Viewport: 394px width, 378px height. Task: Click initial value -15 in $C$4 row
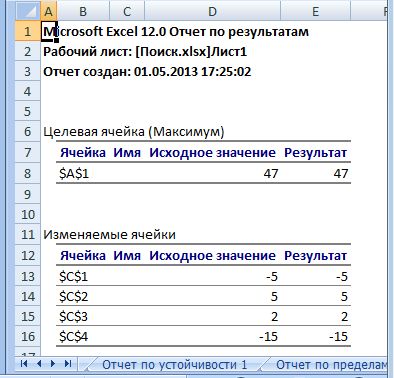[x=268, y=337]
